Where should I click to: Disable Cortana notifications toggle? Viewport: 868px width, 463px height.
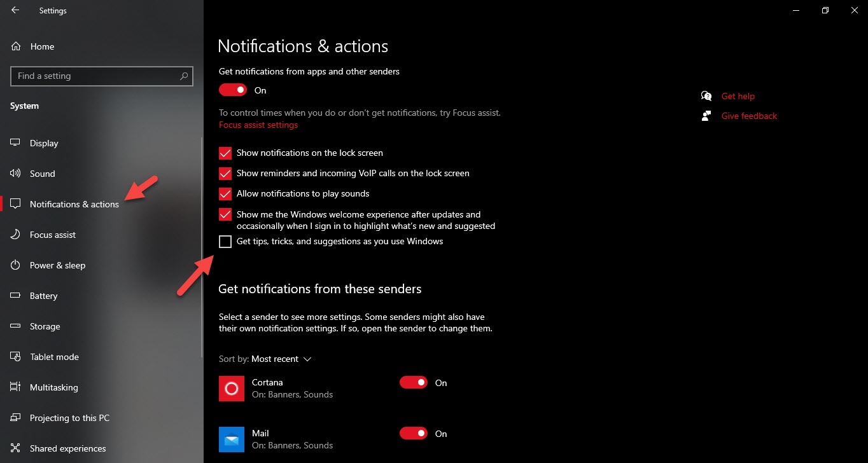(x=414, y=383)
